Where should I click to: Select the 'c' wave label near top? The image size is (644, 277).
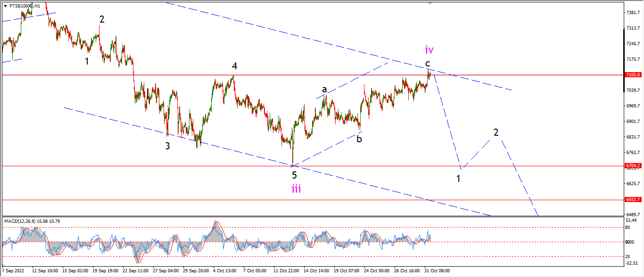[x=427, y=63]
